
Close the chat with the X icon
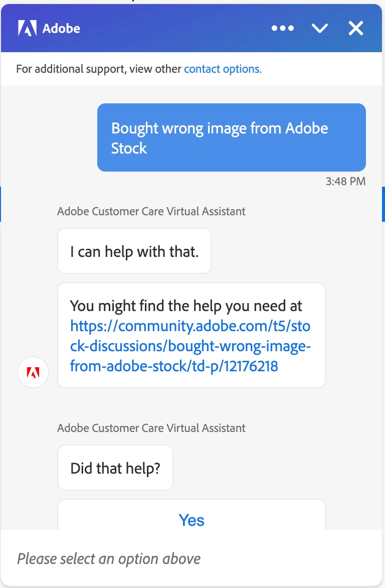pyautogui.click(x=356, y=29)
